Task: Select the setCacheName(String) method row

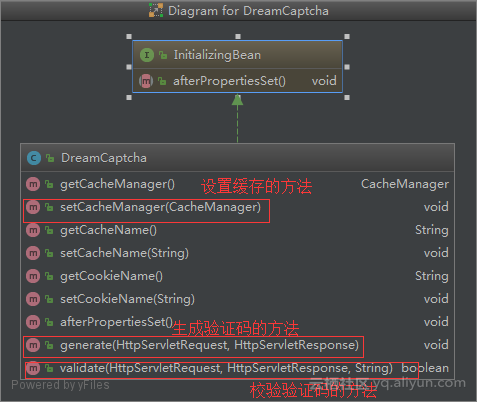Action: pyautogui.click(x=237, y=253)
